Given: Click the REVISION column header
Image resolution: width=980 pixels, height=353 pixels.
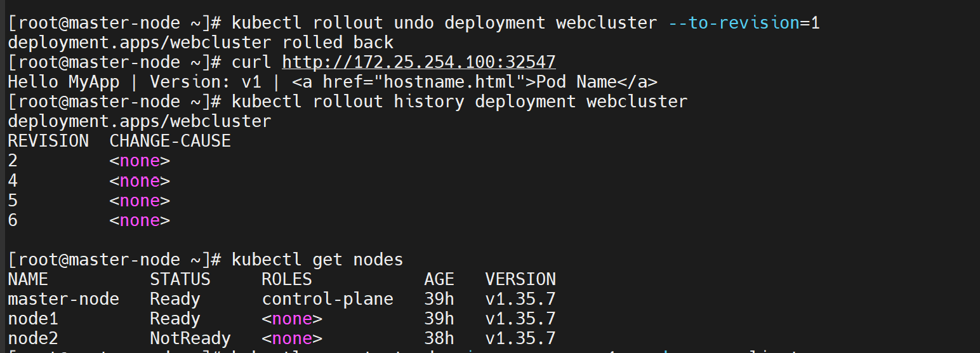Looking at the screenshot, I should click(48, 141).
